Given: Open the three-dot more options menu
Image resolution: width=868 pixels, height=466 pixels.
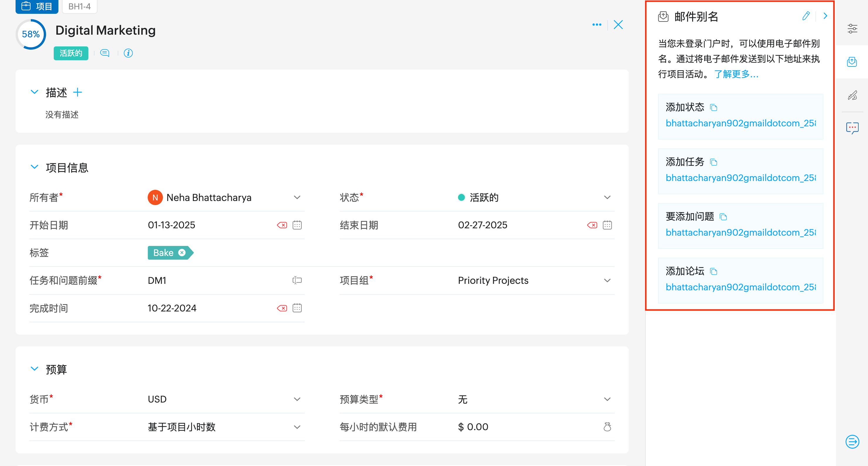Looking at the screenshot, I should pos(596,25).
